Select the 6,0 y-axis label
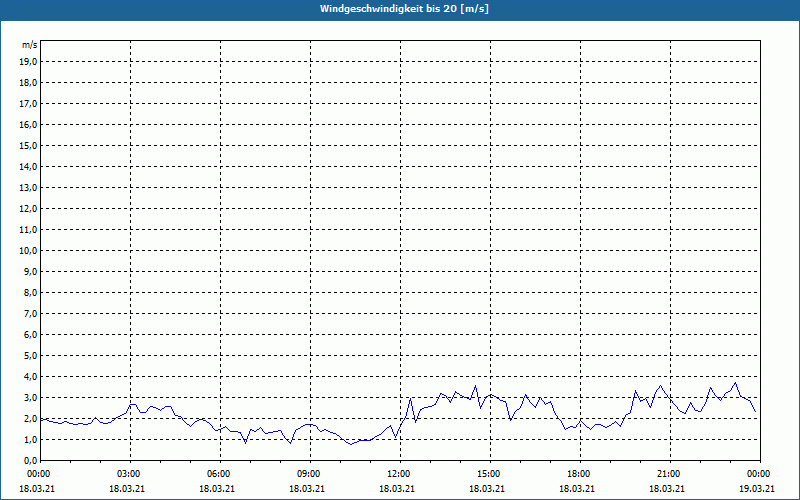The image size is (800, 500). [x=31, y=335]
